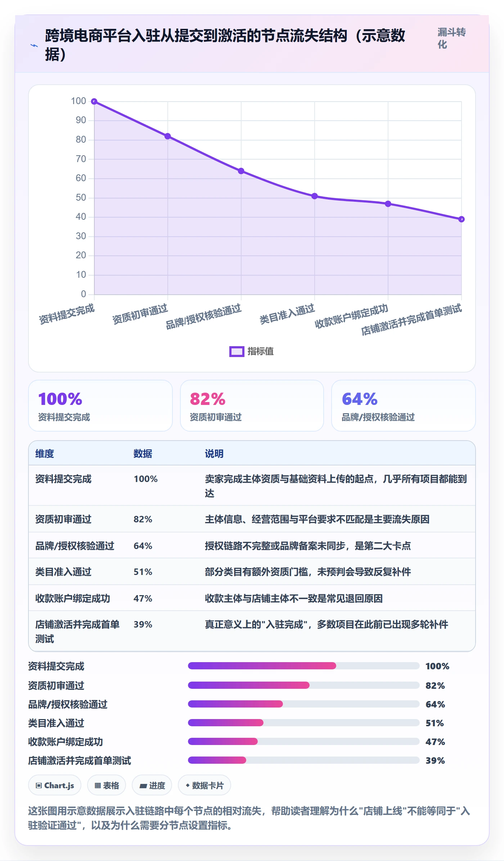This screenshot has height=861, width=504.
Task: Click the 资质初审通过 82% progress bar
Action: [303, 685]
